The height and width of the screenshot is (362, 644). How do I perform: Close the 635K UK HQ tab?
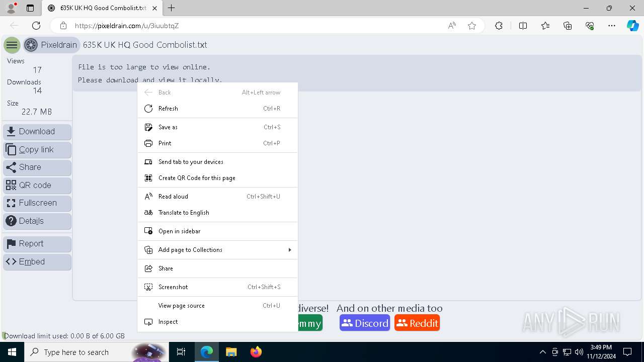(x=155, y=8)
